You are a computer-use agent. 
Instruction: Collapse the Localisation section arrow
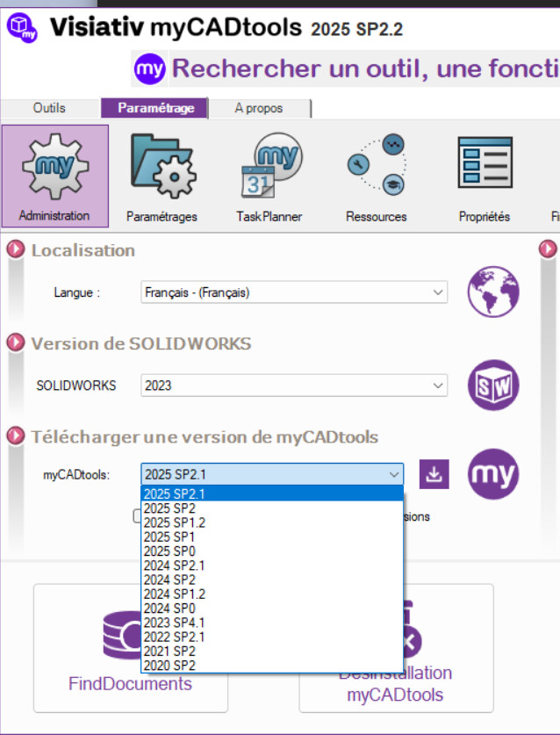pos(16,250)
